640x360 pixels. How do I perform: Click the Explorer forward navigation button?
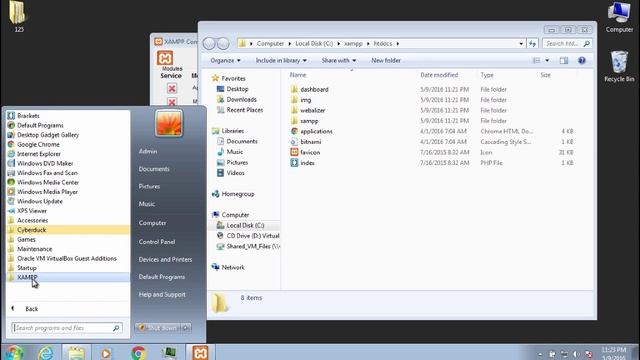pyautogui.click(x=223, y=43)
